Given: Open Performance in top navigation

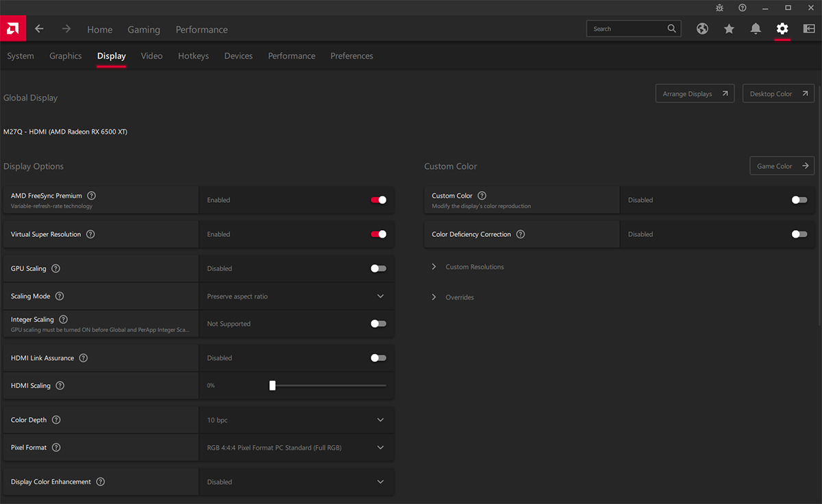Looking at the screenshot, I should point(202,29).
